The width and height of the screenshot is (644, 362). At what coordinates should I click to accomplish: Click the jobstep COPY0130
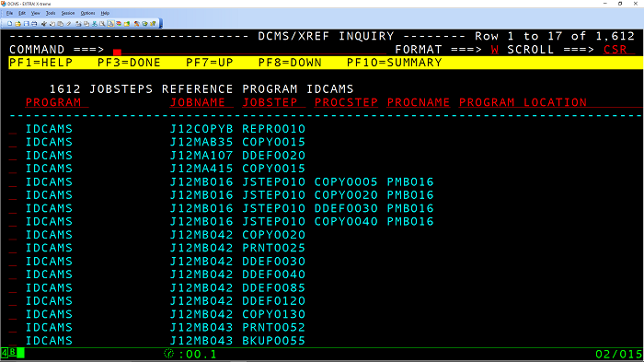tap(273, 314)
